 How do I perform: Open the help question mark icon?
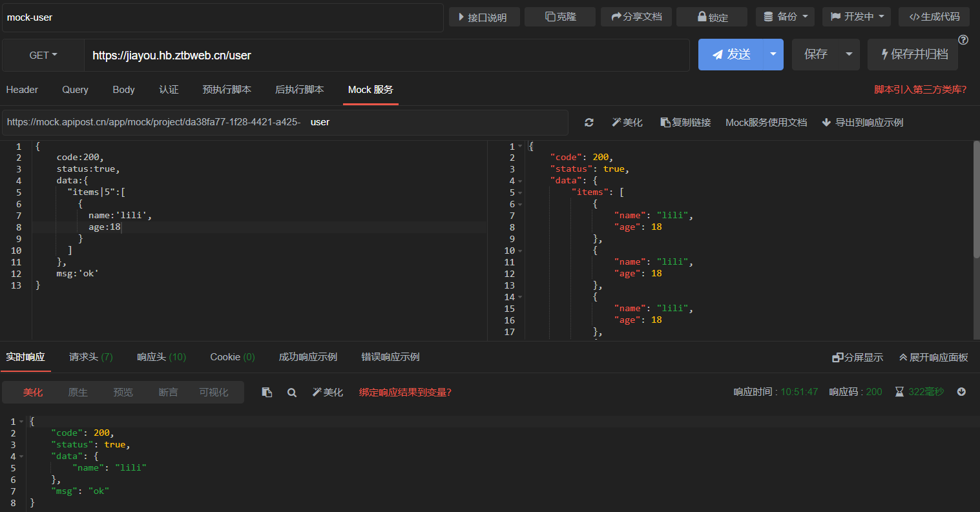(963, 40)
